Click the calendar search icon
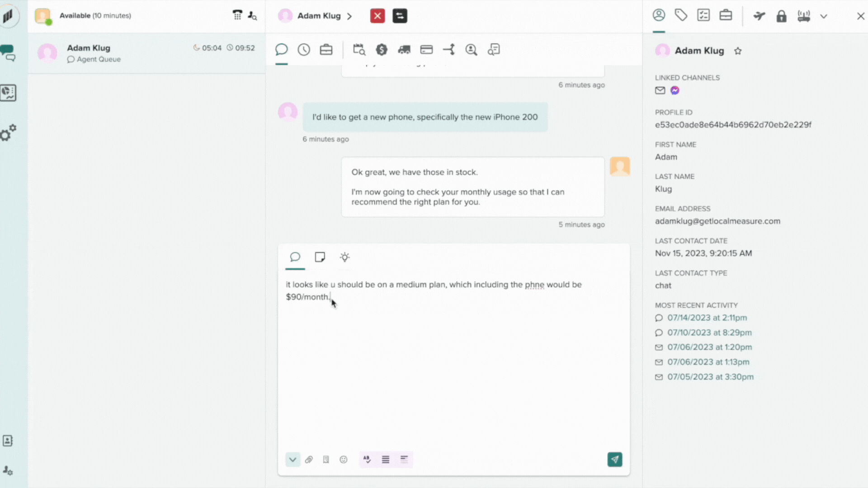Screen dimensions: 868x488 359,50
